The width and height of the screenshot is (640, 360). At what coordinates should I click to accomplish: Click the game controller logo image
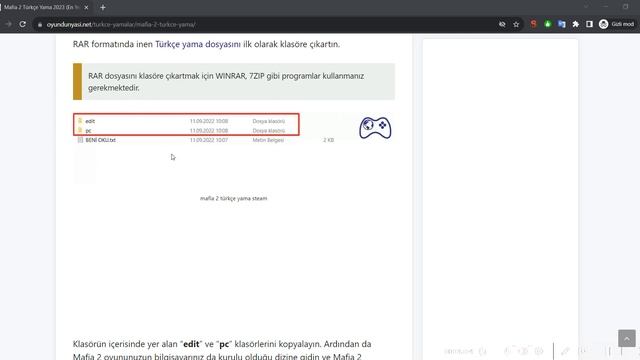coord(375,128)
